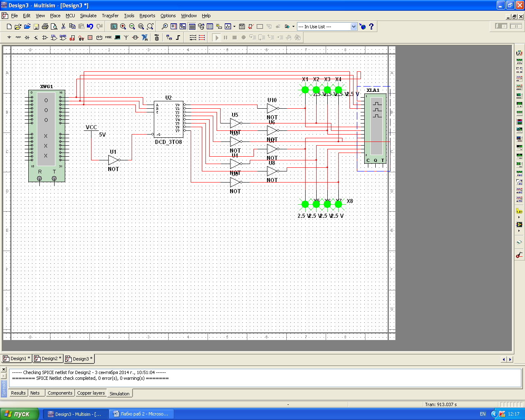Screen dimensions: 525x420
Task: Zoom in on the schematic
Action: (x=123, y=26)
